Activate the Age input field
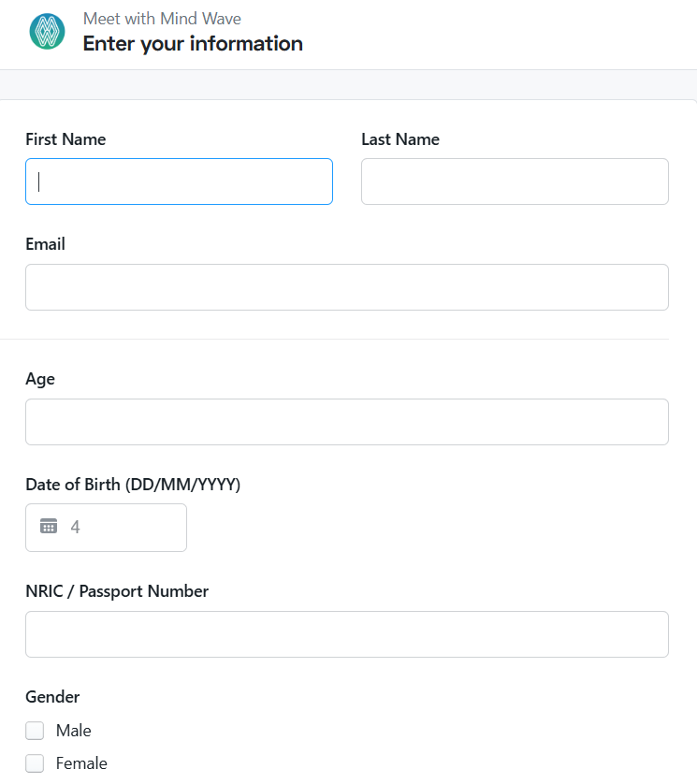This screenshot has height=784, width=697. pos(346,422)
